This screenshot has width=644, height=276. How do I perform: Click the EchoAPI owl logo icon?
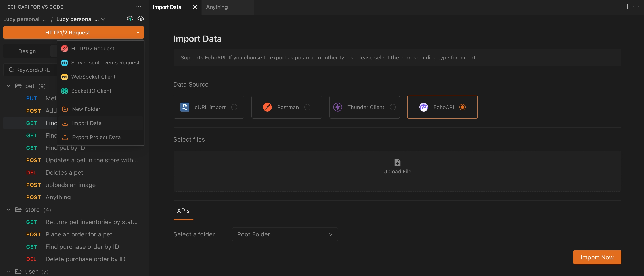coord(424,107)
